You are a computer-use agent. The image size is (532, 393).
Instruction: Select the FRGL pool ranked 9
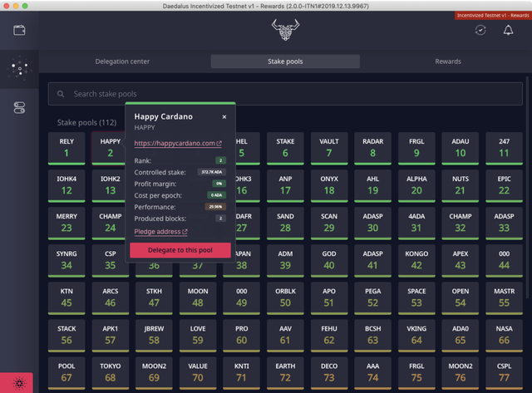click(416, 149)
